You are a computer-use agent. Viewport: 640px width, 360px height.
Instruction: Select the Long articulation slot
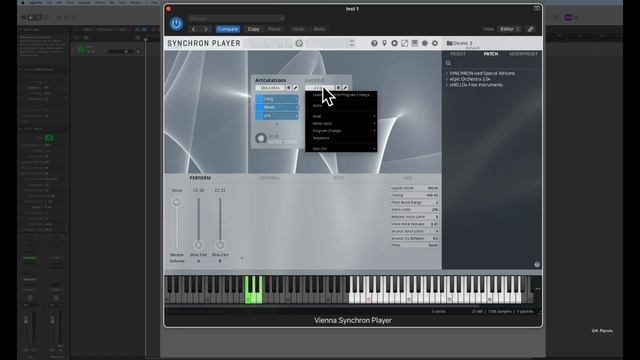click(277, 99)
